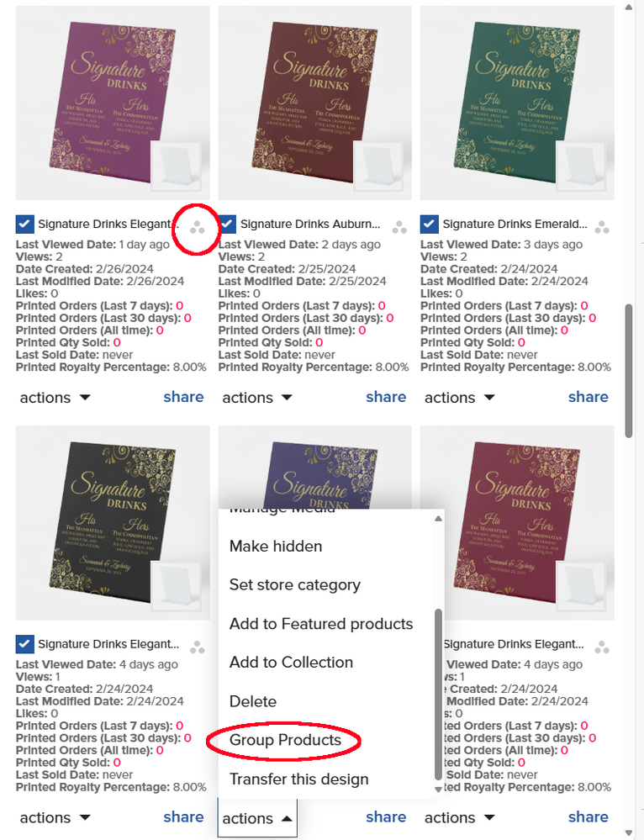The image size is (644, 840).
Task: Toggle checkbox for black Signature Drinks Elegant product
Action: click(x=24, y=644)
